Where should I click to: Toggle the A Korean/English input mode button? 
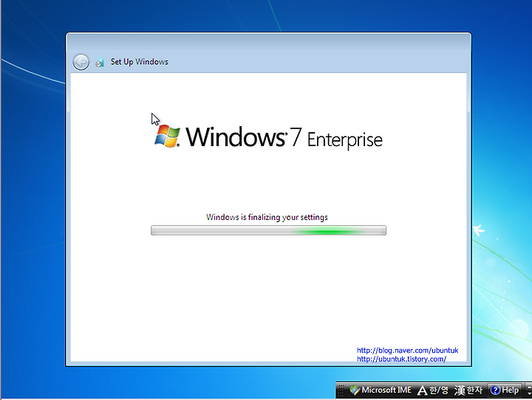(432, 390)
